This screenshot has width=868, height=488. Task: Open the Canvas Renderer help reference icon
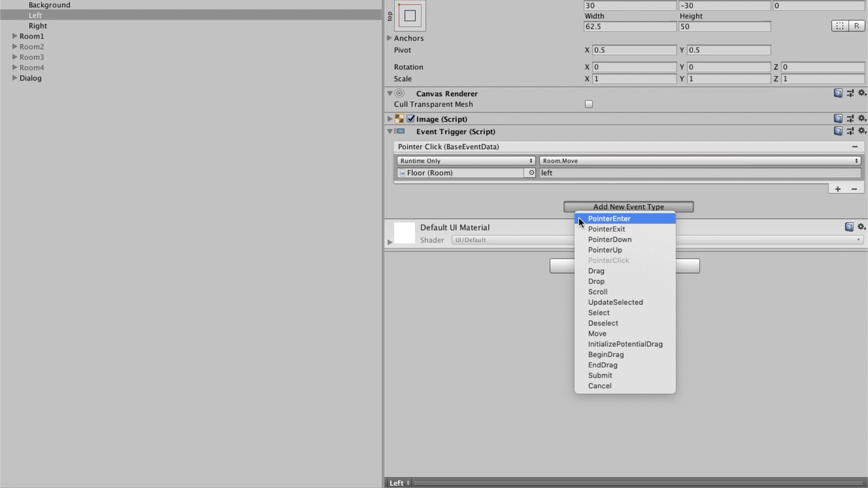(x=838, y=94)
